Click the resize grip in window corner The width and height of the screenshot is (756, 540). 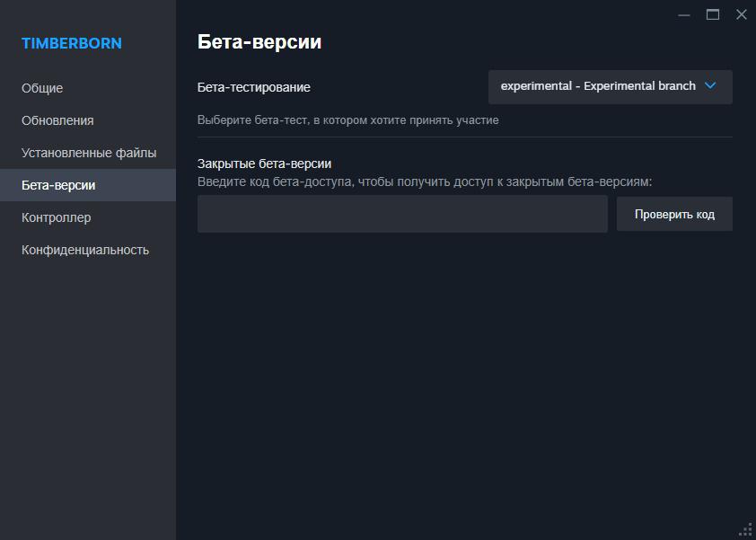pos(746,530)
